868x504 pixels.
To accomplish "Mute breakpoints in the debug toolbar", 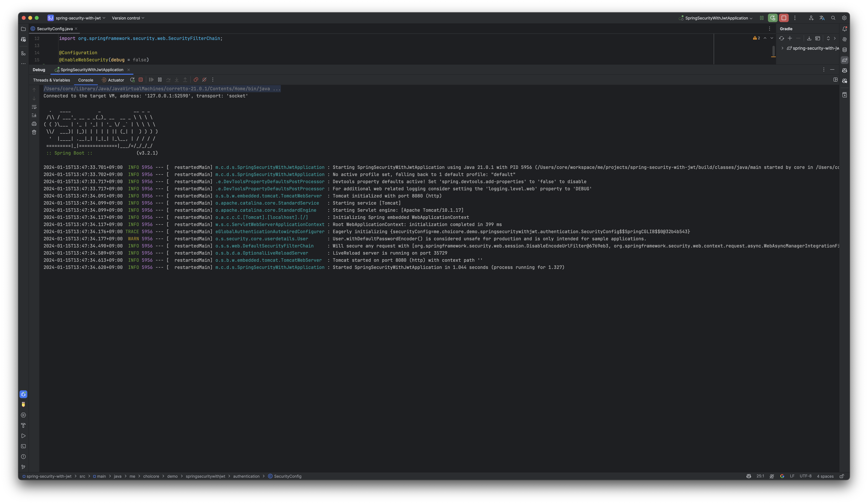I will click(x=205, y=80).
